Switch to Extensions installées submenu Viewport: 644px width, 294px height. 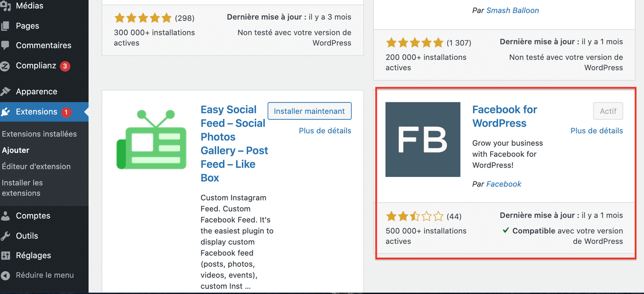click(x=39, y=134)
